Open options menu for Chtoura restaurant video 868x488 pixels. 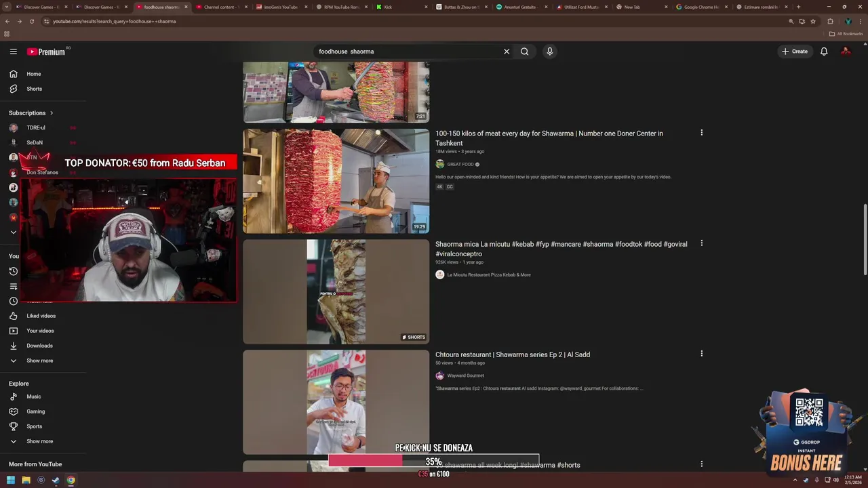click(701, 354)
